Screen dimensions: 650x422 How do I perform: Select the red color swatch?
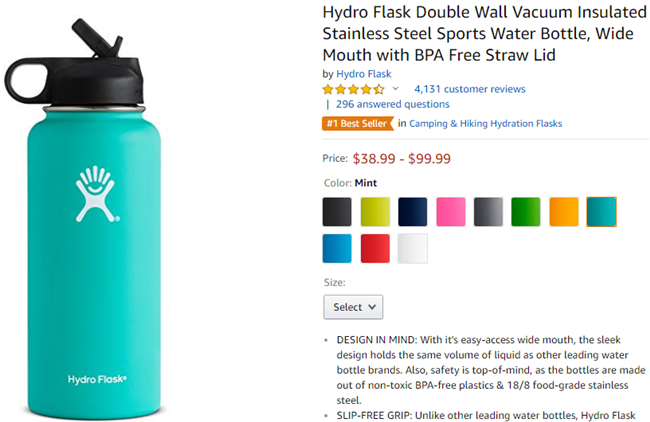375,249
